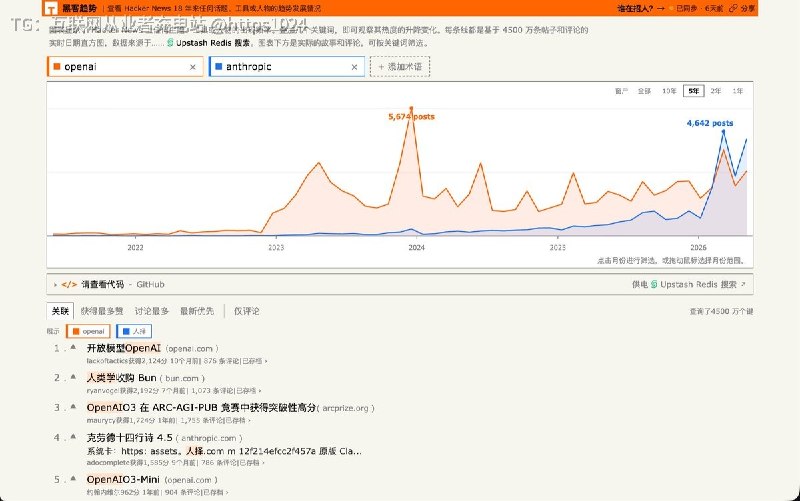The height and width of the screenshot is (501, 800).
Task: Upvote the '开放模型OpenAI' story
Action: pos(73,347)
